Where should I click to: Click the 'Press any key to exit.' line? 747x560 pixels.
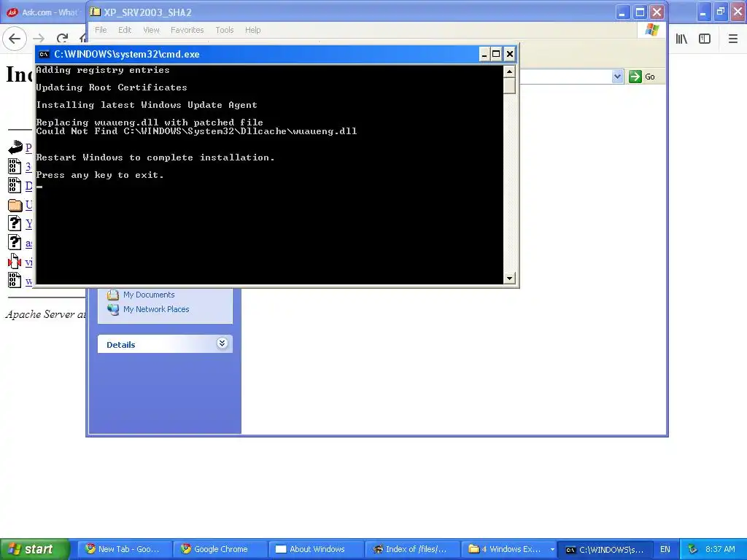coord(100,175)
